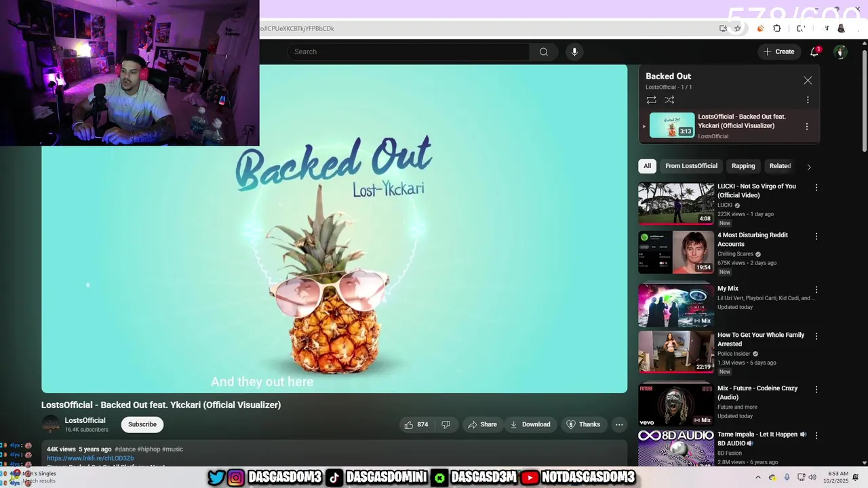
Task: Open the YouTube account avatar menu
Action: tap(840, 52)
